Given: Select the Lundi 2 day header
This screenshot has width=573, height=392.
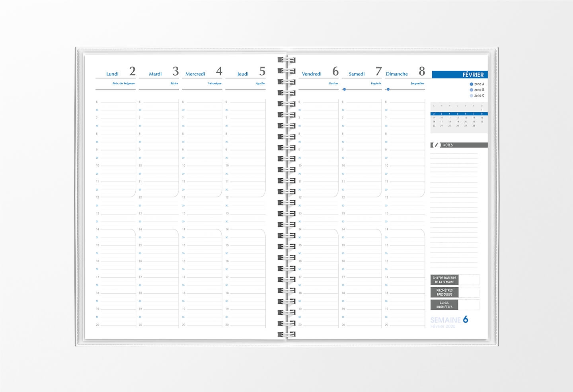Looking at the screenshot, I should [116, 72].
